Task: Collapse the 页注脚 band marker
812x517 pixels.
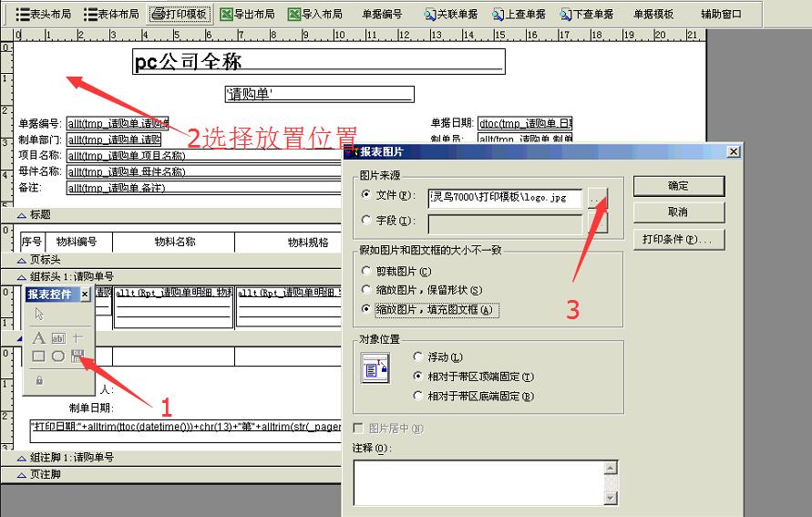Action: 23,474
